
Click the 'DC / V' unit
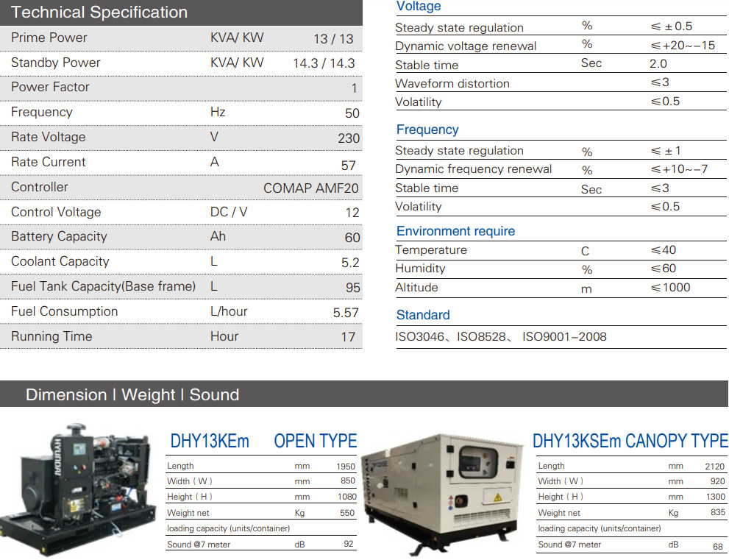click(229, 212)
